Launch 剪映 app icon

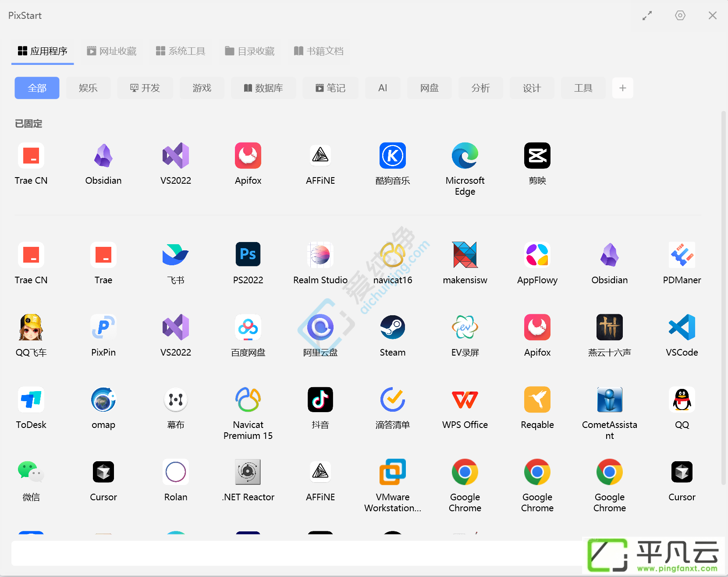click(x=537, y=156)
